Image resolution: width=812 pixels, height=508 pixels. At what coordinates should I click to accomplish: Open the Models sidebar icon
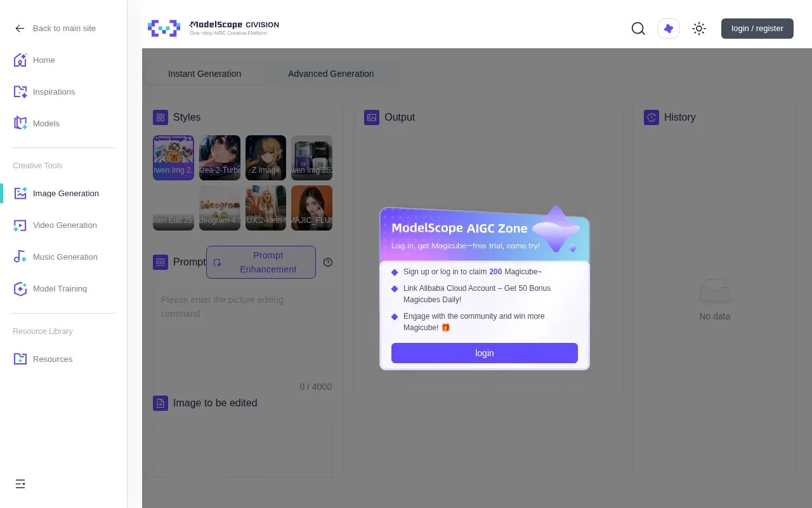[20, 124]
